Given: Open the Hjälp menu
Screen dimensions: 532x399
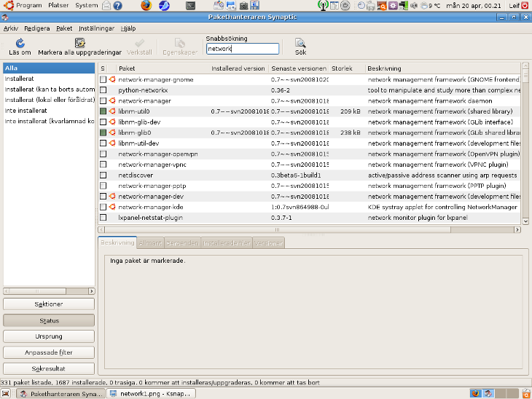Looking at the screenshot, I should click(x=128, y=28).
